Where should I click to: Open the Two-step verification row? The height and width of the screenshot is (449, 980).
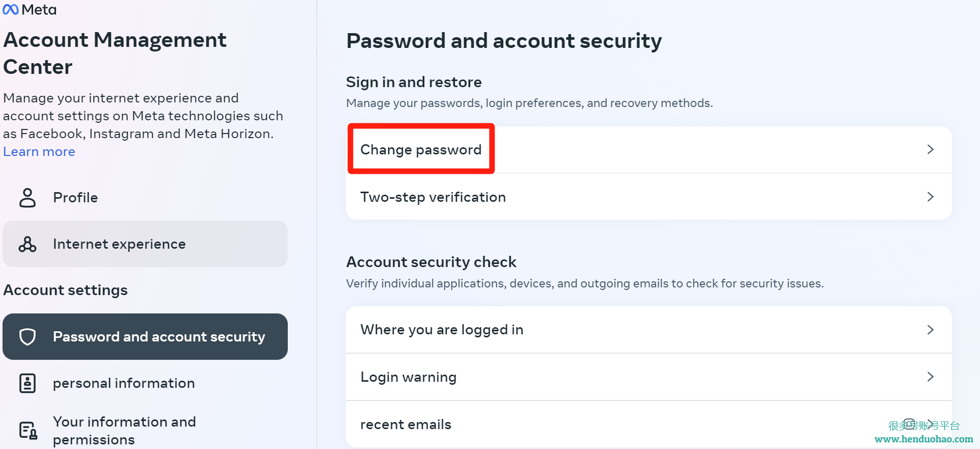pyautogui.click(x=649, y=197)
